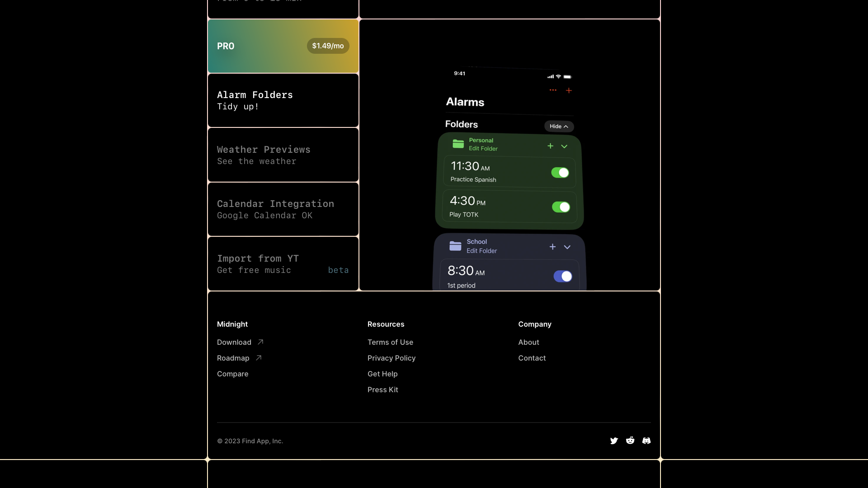Open the Twitter social icon
868x488 pixels.
614,441
